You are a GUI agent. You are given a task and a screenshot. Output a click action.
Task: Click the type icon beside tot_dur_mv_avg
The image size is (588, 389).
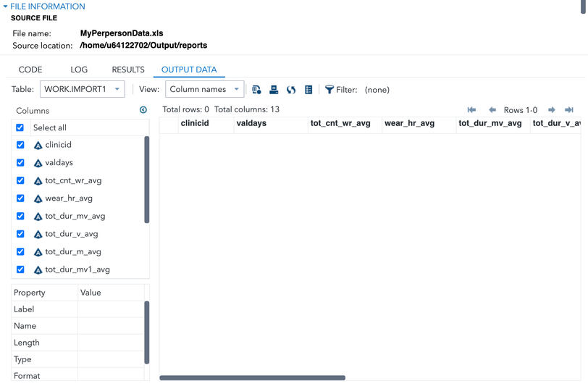pyautogui.click(x=38, y=217)
